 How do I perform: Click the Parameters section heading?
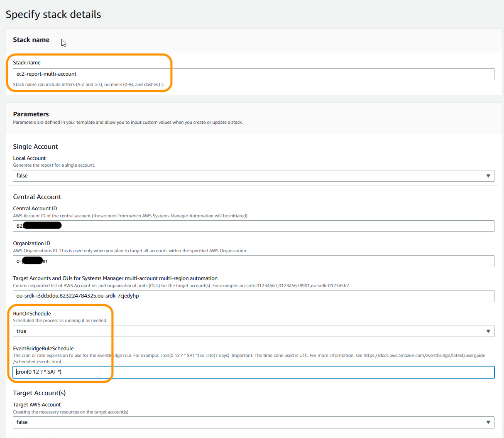(x=31, y=114)
